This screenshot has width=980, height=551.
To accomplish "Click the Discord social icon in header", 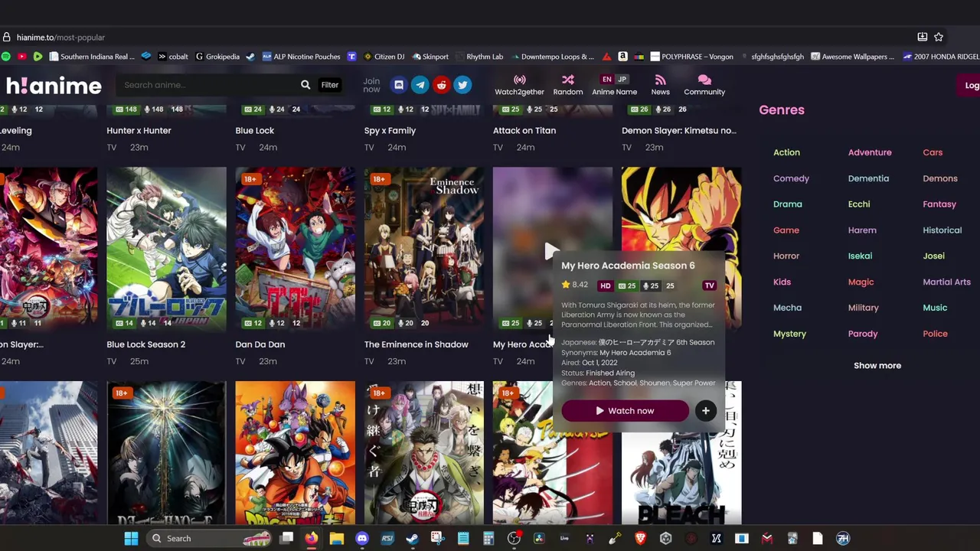I will [398, 85].
